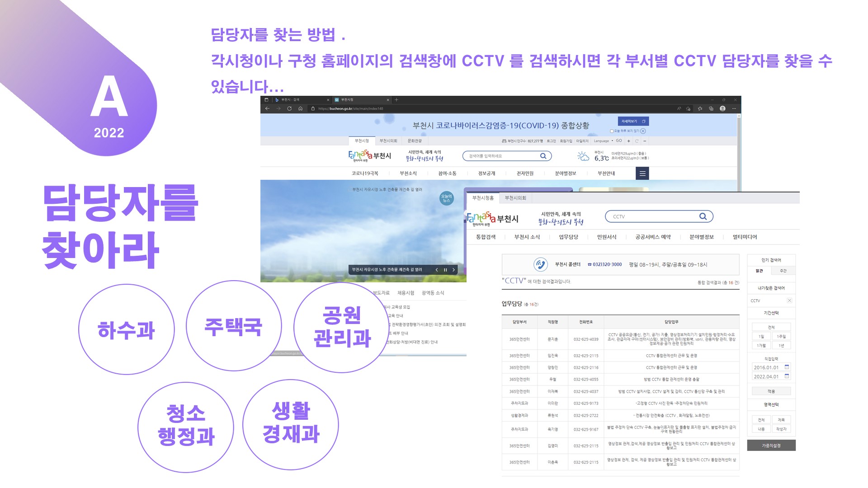
Task: Click 자세히보기 button on COVID banner
Action: (x=633, y=121)
